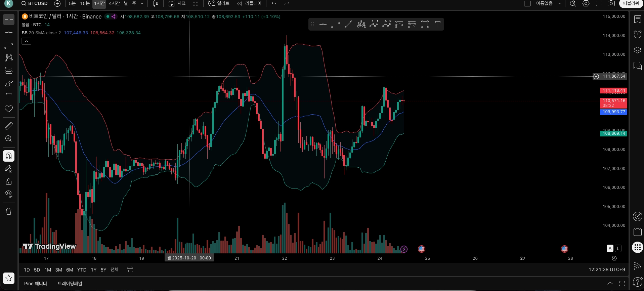The image size is (644, 291).
Task: Select the brush drawing tool
Action: (9, 83)
